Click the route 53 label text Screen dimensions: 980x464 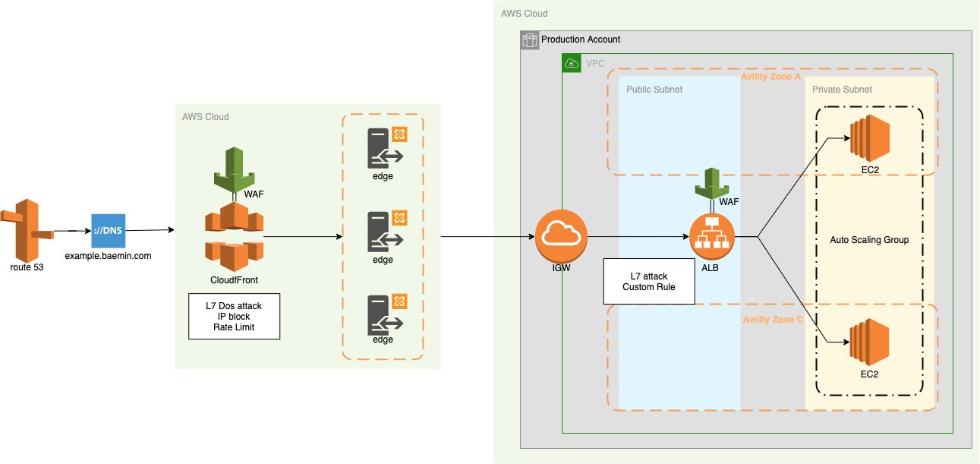27,268
